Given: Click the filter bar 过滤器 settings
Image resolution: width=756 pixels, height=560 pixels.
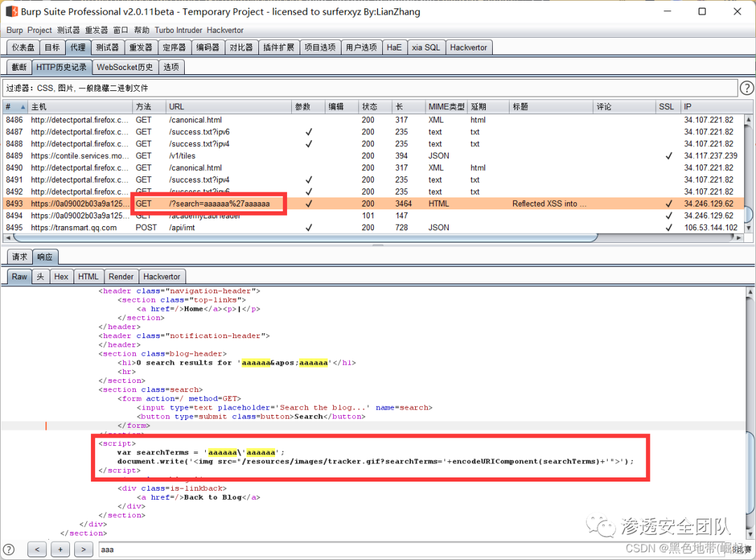Looking at the screenshot, I should pyautogui.click(x=370, y=87).
